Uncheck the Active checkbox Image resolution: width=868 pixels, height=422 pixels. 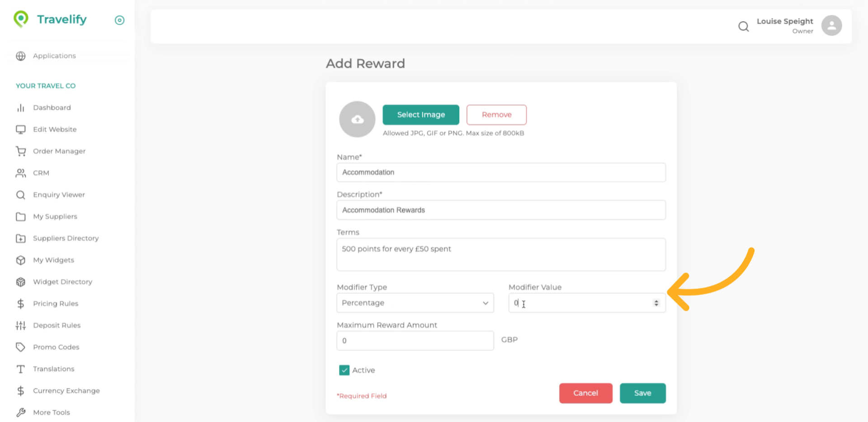coord(344,370)
